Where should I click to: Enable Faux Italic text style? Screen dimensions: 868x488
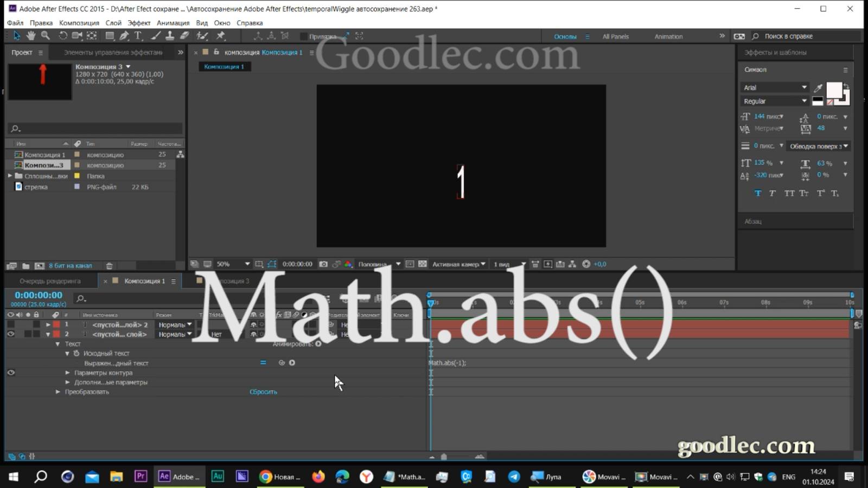[773, 193]
